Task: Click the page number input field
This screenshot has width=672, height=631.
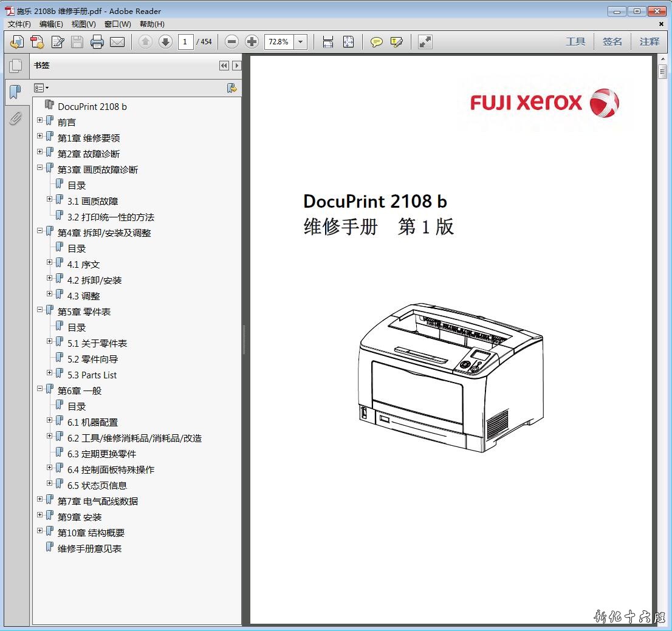Action: 185,42
